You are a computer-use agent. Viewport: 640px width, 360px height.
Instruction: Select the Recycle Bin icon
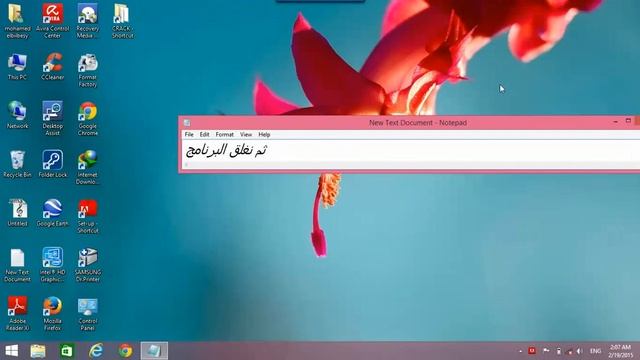17,164
